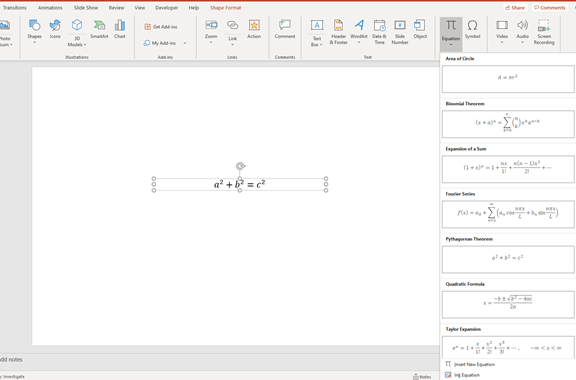Click the Zoom icon in Links group
The height and width of the screenshot is (380, 576).
tap(211, 26)
